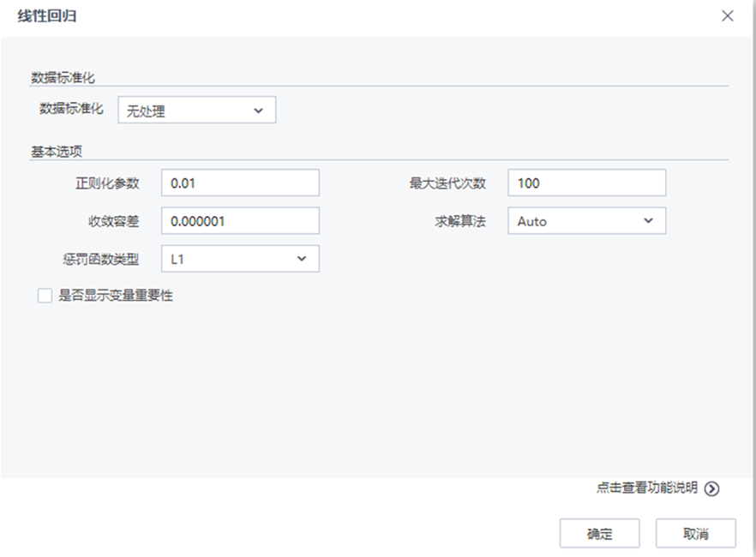Image resolution: width=756 pixels, height=557 pixels.
Task: Open the 惩罚函数类型 dropdown showing L1
Action: pos(240,259)
